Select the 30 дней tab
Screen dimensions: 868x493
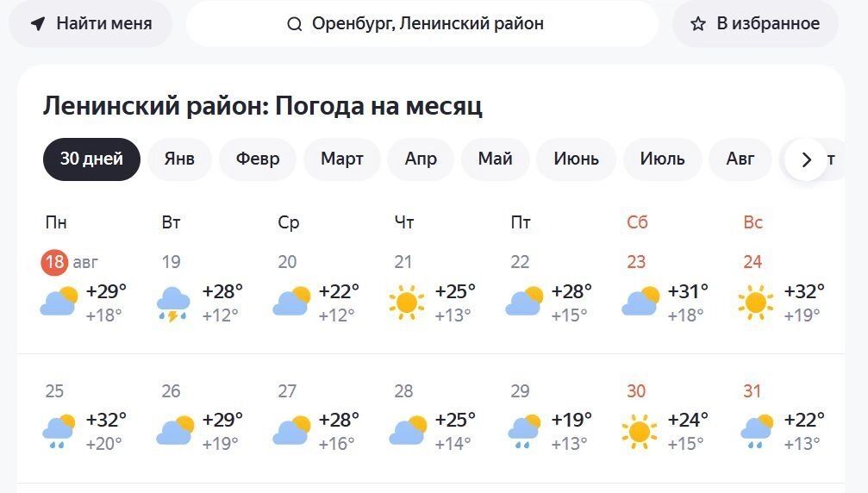[x=91, y=159]
